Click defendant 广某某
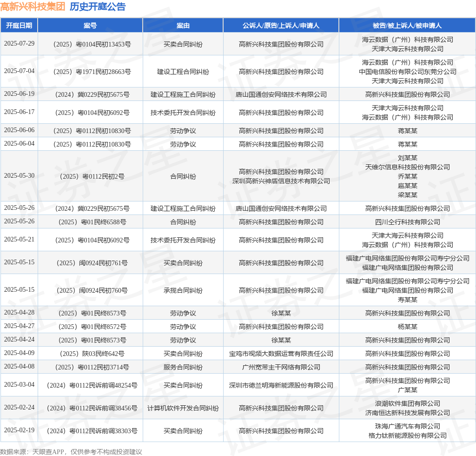The image size is (476, 456). 407,390
